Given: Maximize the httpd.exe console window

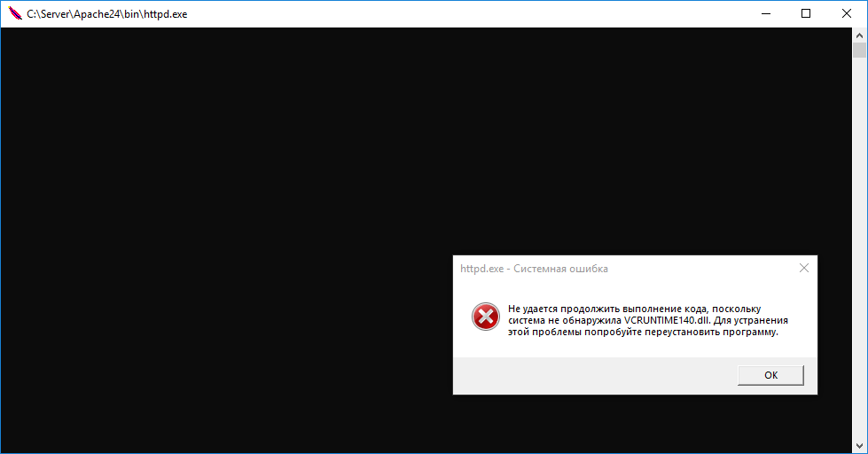Looking at the screenshot, I should coord(806,14).
